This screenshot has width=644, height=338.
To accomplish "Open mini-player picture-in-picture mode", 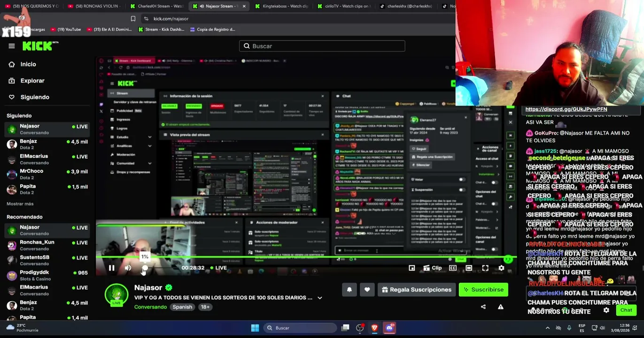I will (x=411, y=268).
